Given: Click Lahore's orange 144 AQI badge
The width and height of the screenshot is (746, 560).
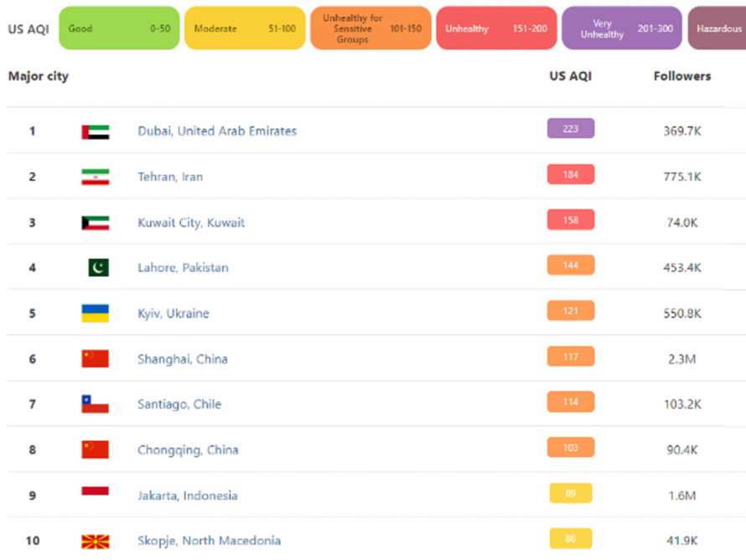Looking at the screenshot, I should click(571, 265).
